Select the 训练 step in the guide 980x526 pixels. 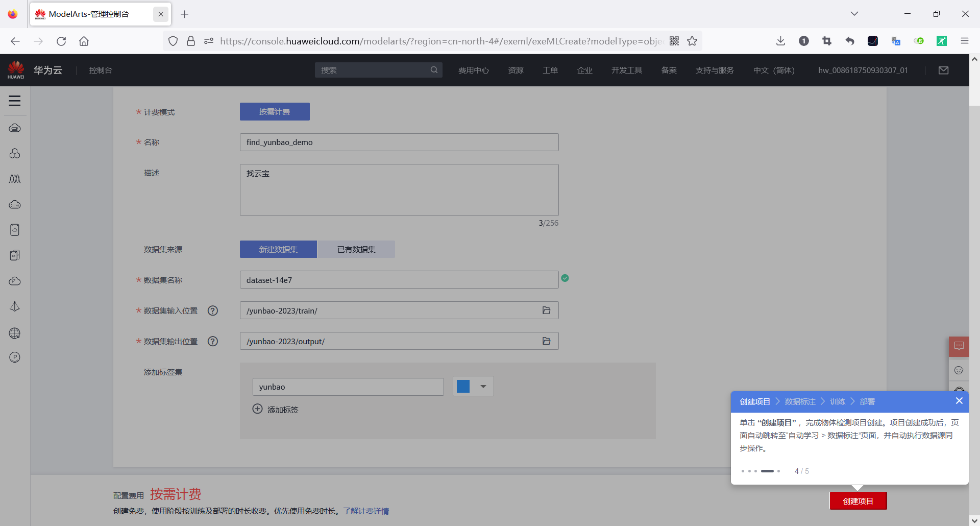point(838,401)
